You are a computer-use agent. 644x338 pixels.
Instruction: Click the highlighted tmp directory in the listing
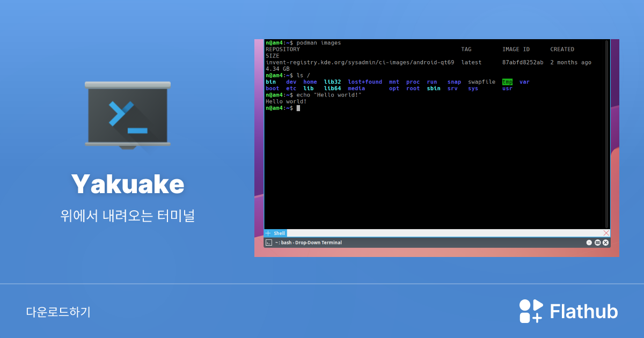click(507, 82)
